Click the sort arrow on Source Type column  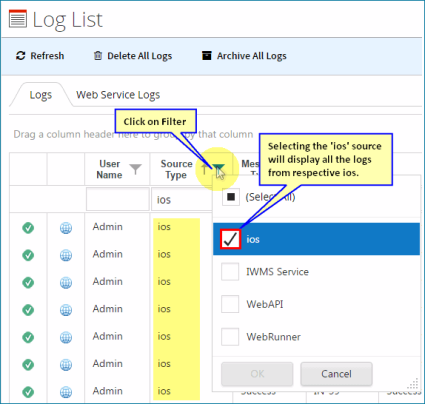(x=204, y=169)
